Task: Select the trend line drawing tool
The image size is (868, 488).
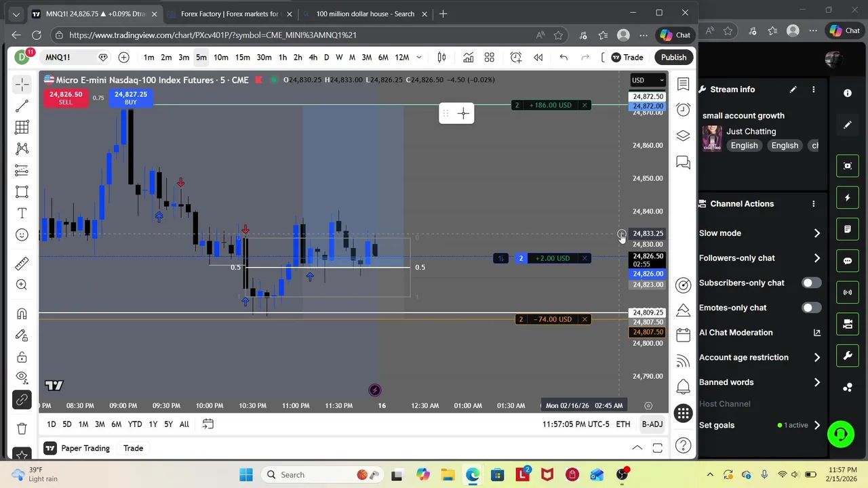Action: [x=22, y=106]
